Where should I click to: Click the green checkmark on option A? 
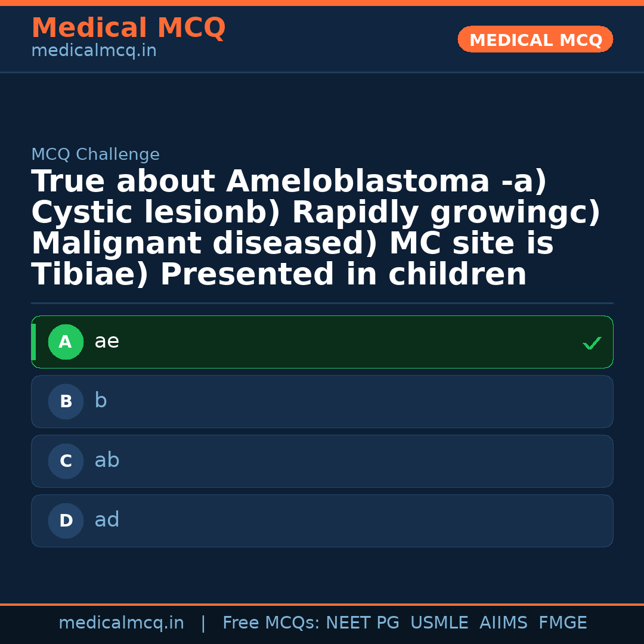(592, 343)
